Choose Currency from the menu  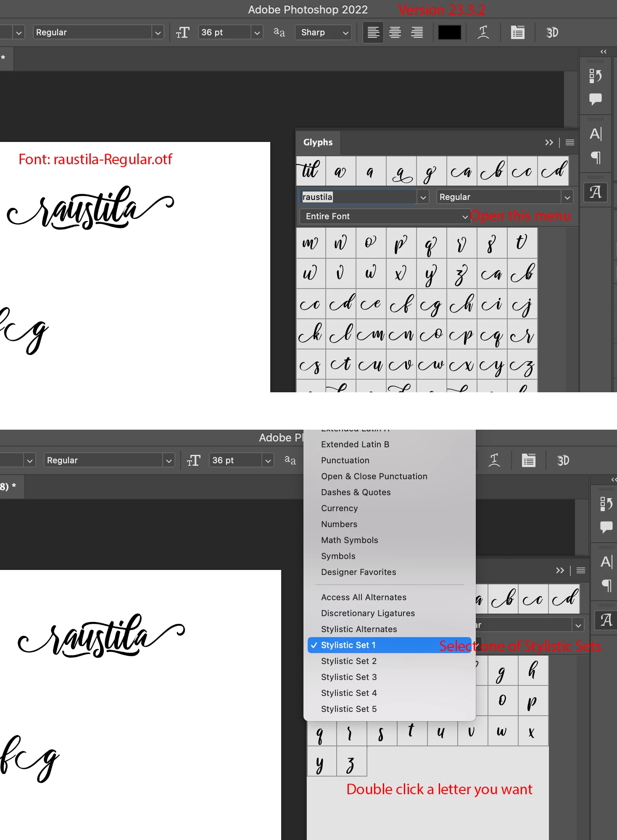390,508
